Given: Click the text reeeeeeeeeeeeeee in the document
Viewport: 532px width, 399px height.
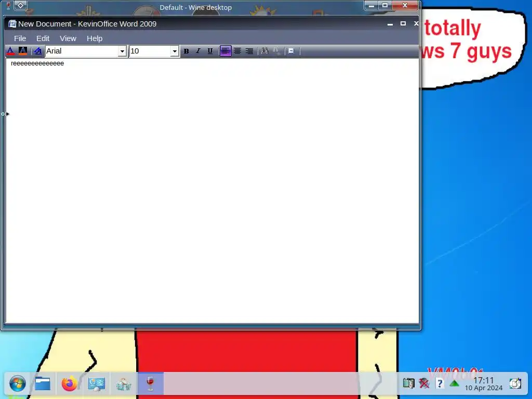Looking at the screenshot, I should [37, 63].
